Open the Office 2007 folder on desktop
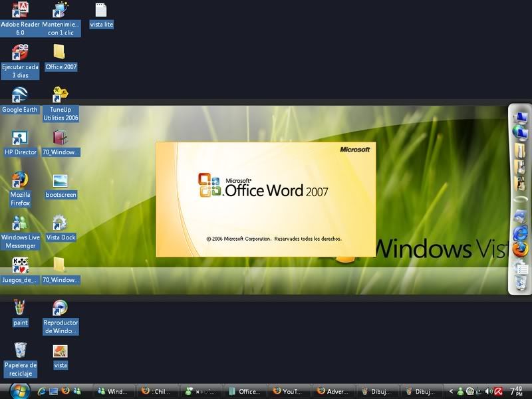This screenshot has height=399, width=532. (x=61, y=58)
